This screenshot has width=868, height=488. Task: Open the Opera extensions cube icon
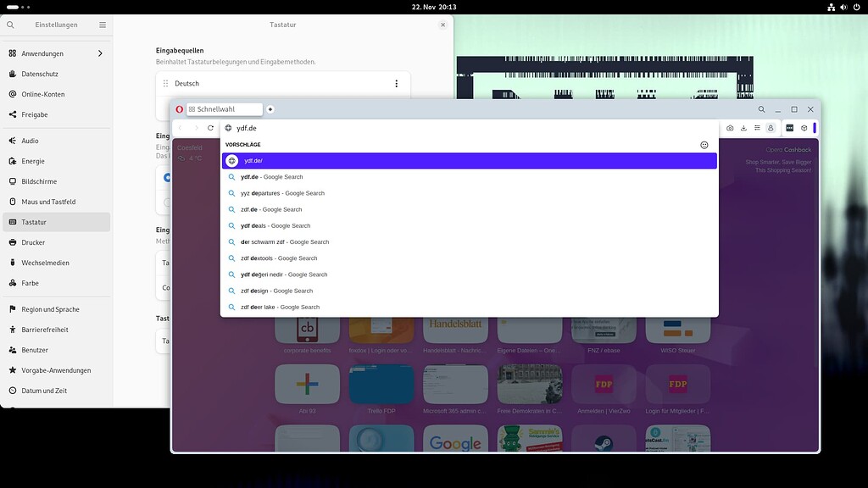pos(804,128)
